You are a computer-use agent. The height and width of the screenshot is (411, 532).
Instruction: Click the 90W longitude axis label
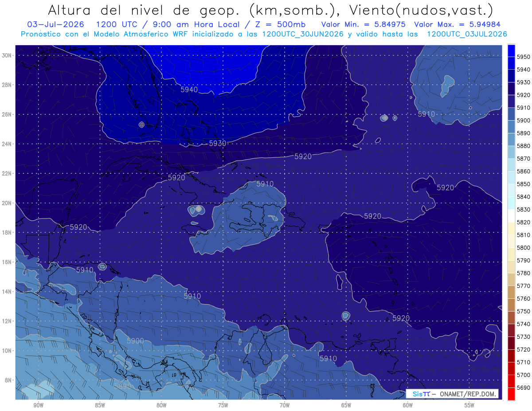[x=38, y=405]
